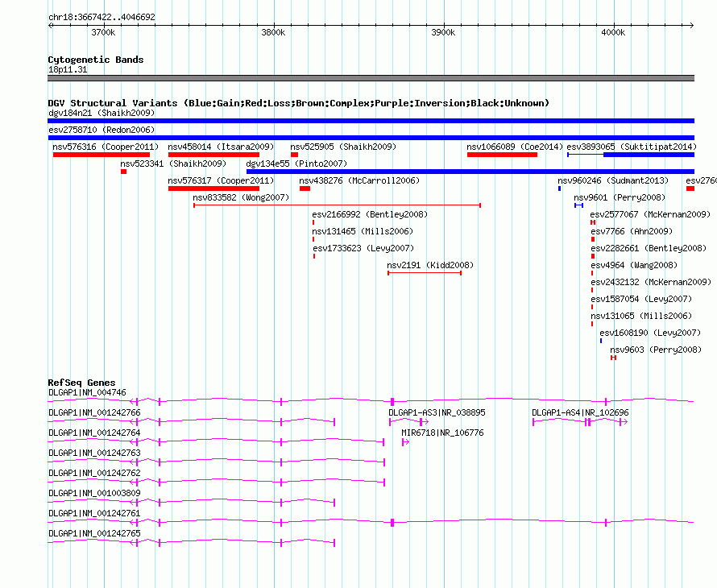Viewport: 717px width, 588px height.
Task: Click the dgv134e55 (Pinto2007) label
Action: pyautogui.click(x=296, y=164)
